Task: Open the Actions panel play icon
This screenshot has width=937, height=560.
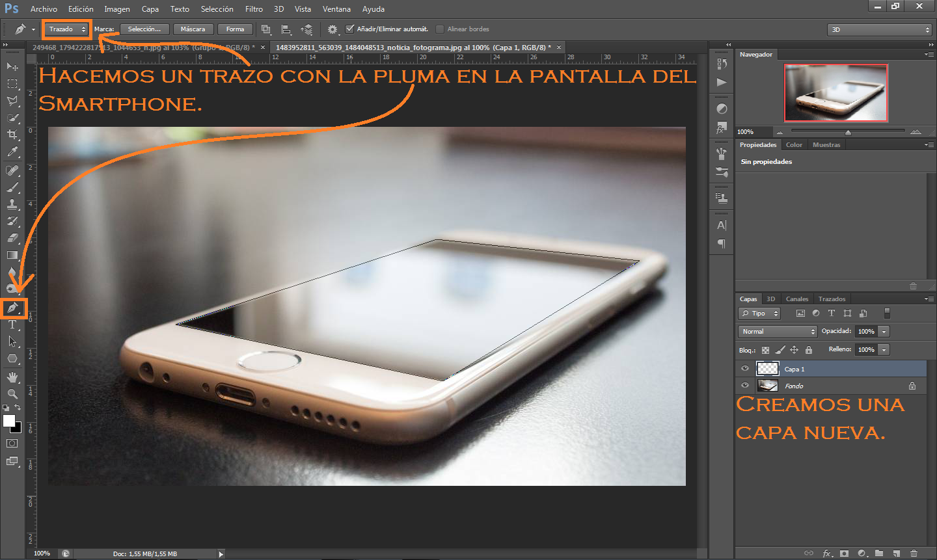Action: pyautogui.click(x=722, y=83)
